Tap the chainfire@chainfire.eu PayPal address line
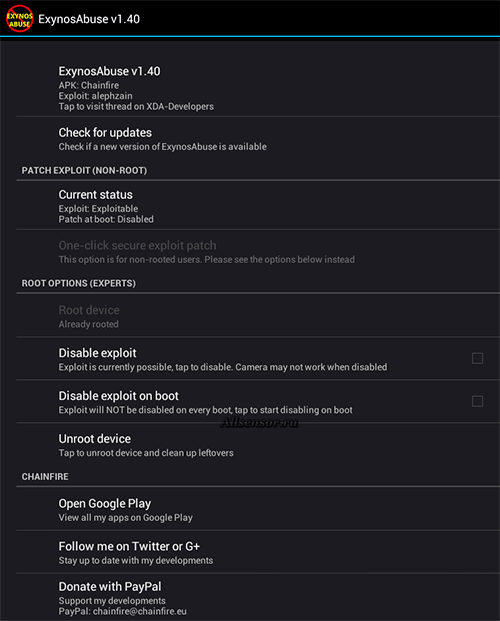The width and height of the screenshot is (500, 621). [x=122, y=611]
